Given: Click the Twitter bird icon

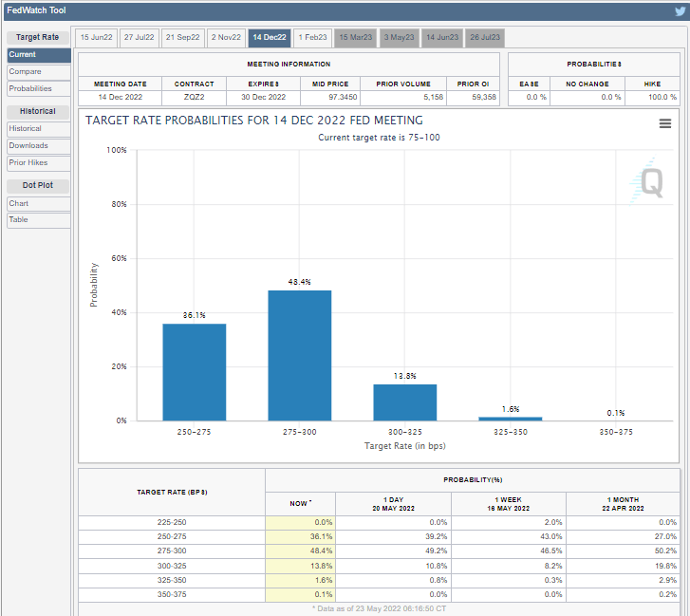Looking at the screenshot, I should 680,10.
